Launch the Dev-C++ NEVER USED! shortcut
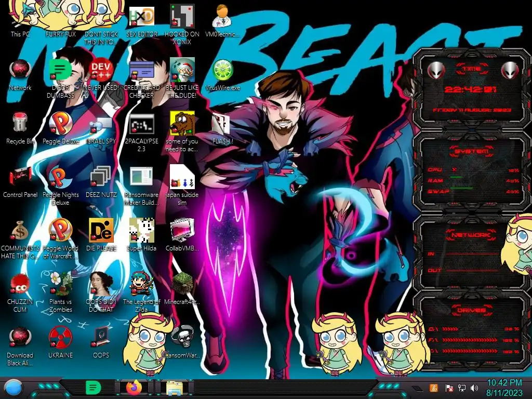 point(101,75)
